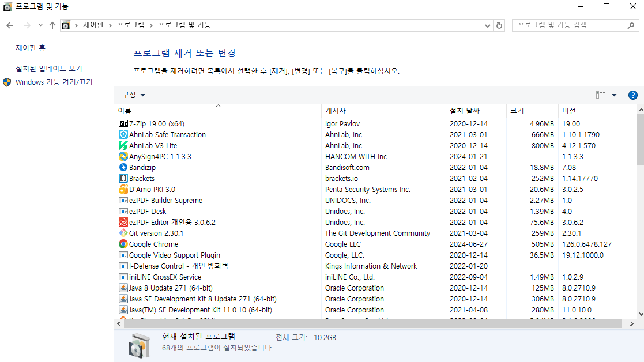
Task: Open the 구성 dropdown menu
Action: point(134,95)
